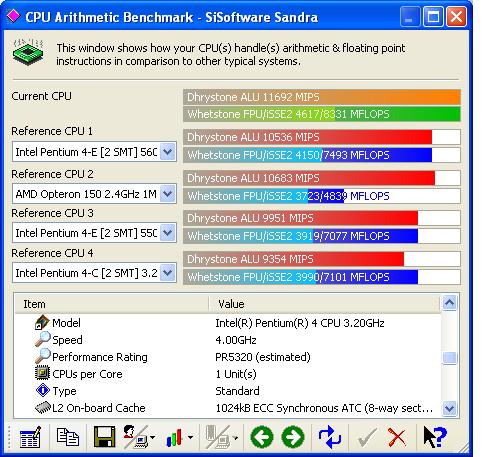The height and width of the screenshot is (457, 500).
Task: Click the context help cursor icon
Action: (435, 437)
